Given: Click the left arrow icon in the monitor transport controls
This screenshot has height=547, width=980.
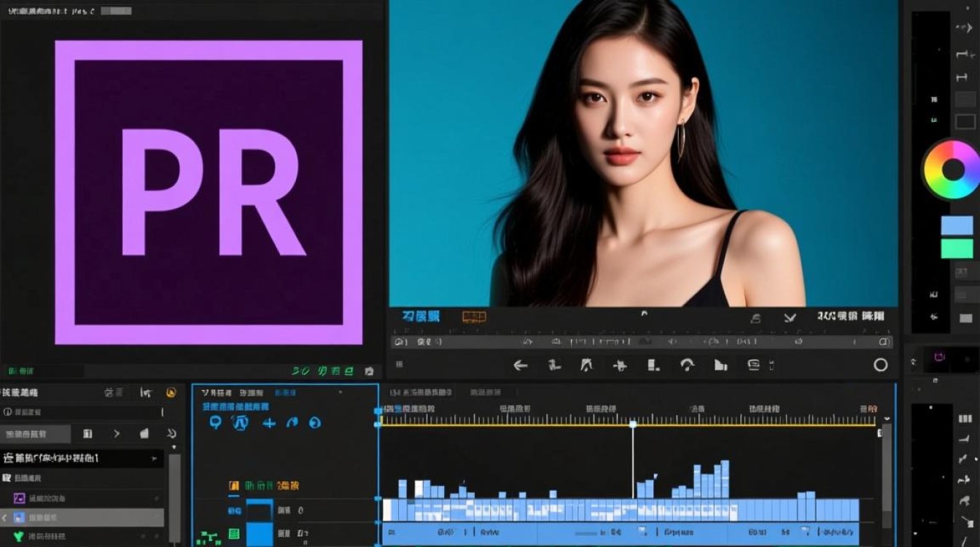Looking at the screenshot, I should 520,365.
